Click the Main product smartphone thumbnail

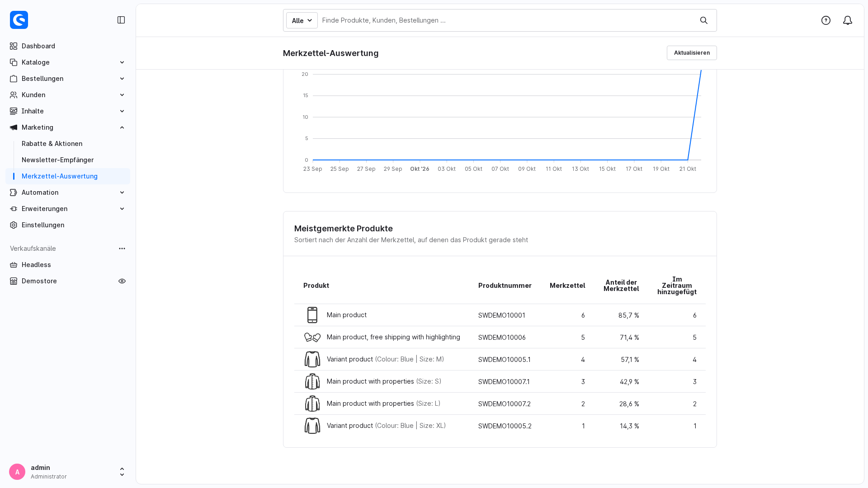[x=312, y=315]
